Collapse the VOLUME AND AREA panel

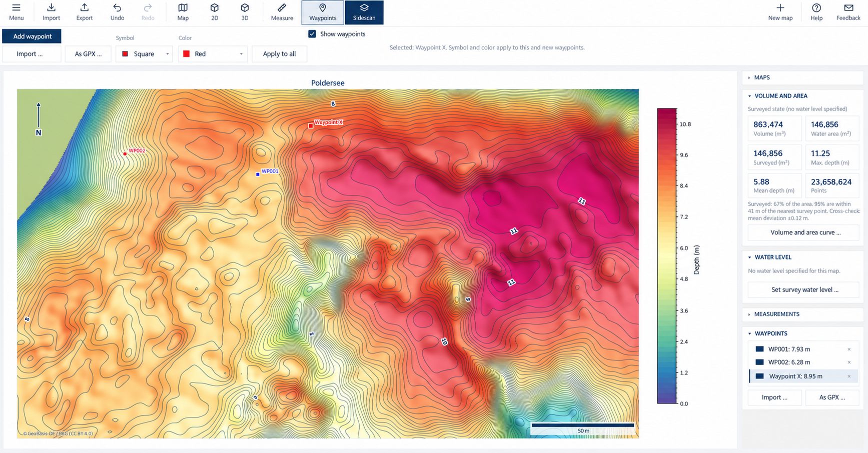803,96
